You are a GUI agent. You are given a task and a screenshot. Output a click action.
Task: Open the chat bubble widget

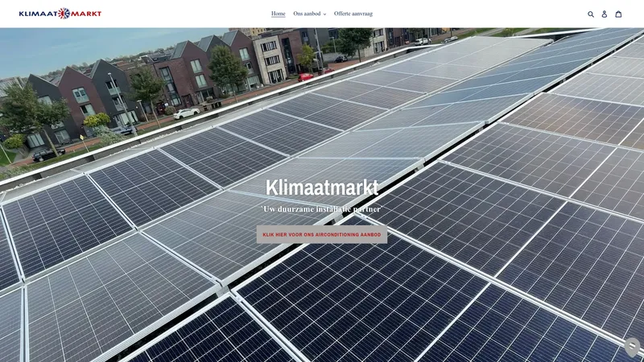coord(633,348)
